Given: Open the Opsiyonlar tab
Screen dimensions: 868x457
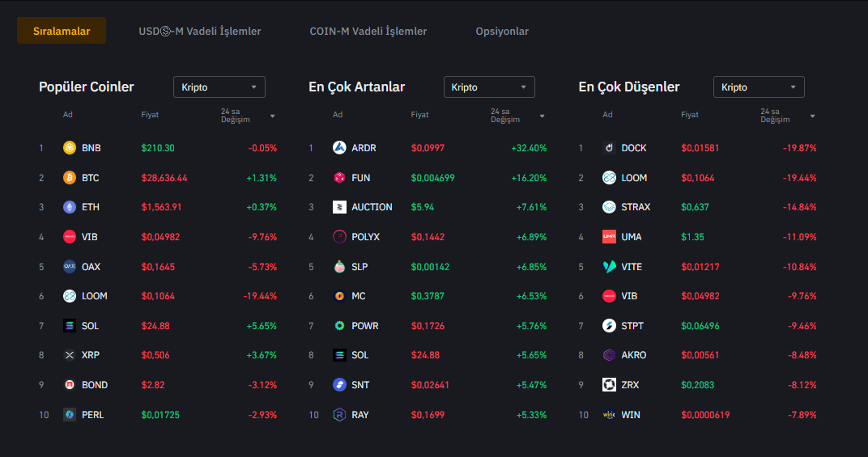Looking at the screenshot, I should [502, 32].
